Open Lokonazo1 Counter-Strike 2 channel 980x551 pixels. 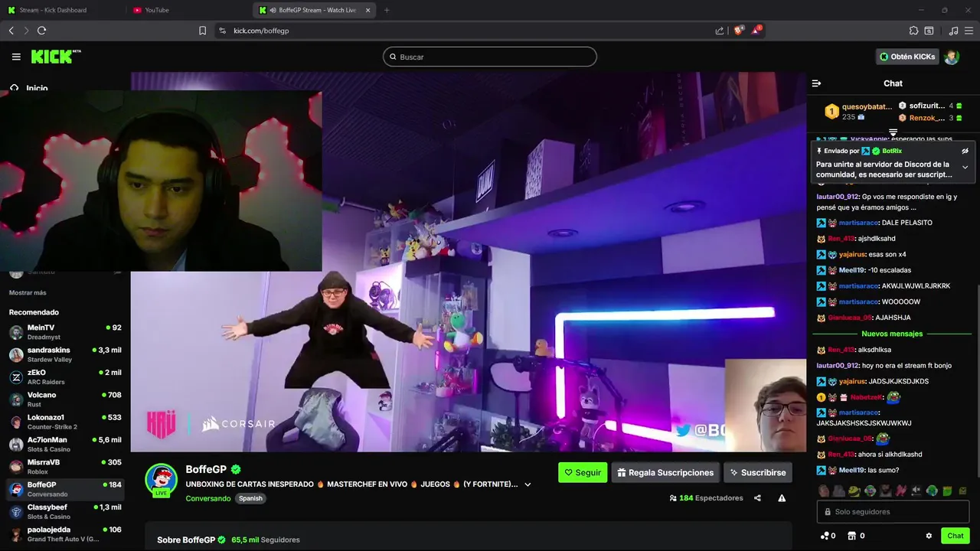pyautogui.click(x=65, y=422)
